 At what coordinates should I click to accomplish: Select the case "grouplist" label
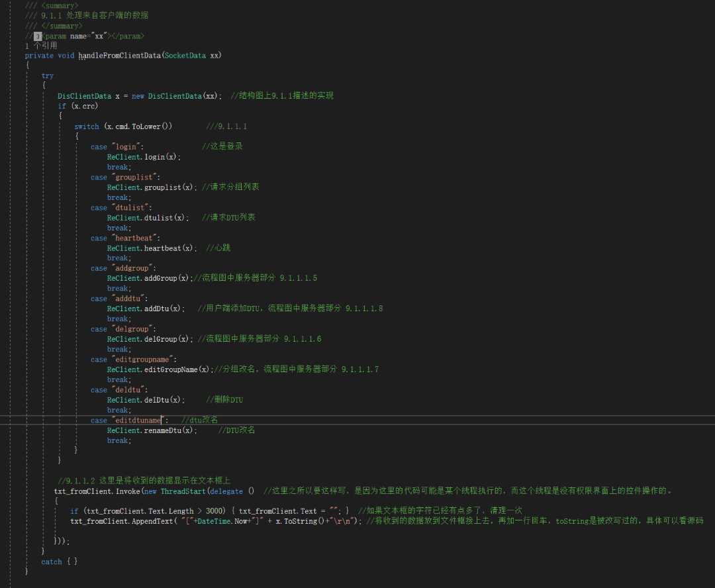tap(125, 177)
